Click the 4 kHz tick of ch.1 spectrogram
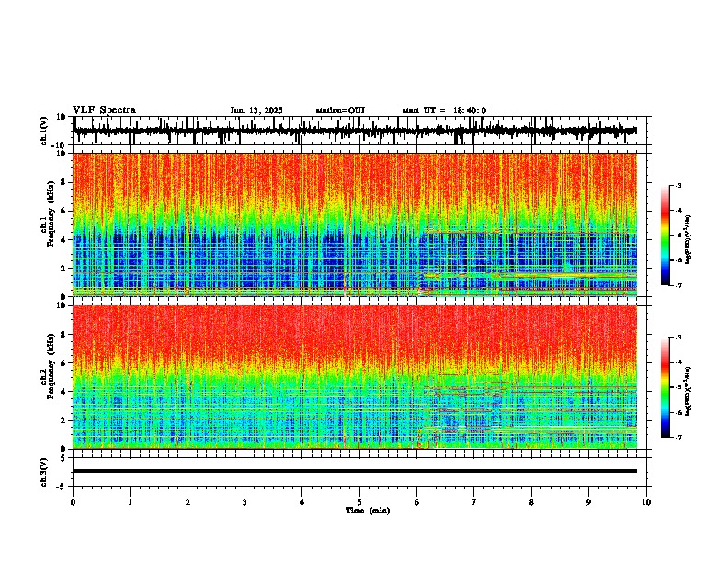Image resolution: width=728 pixels, height=563 pixels. click(64, 240)
